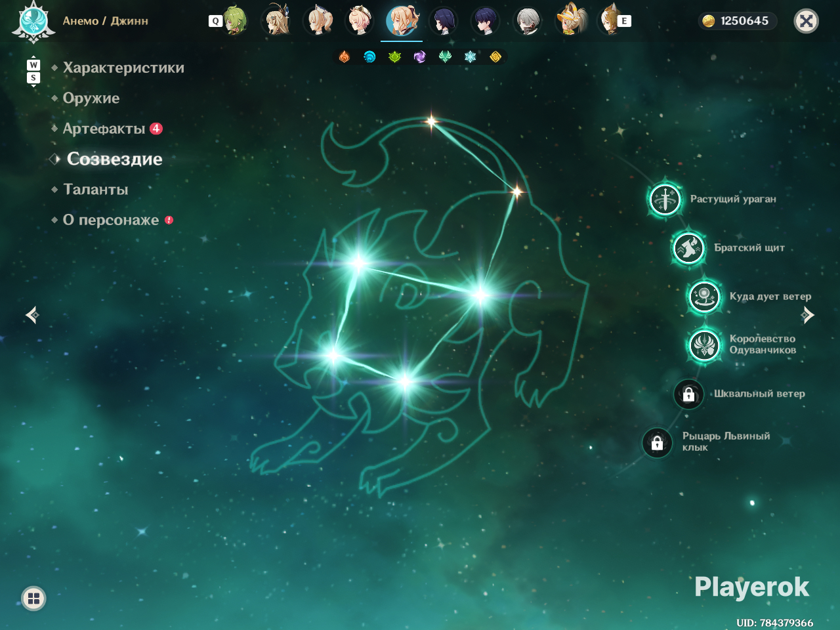Select the locked Шквальный ветер constellation icon

pos(688,394)
